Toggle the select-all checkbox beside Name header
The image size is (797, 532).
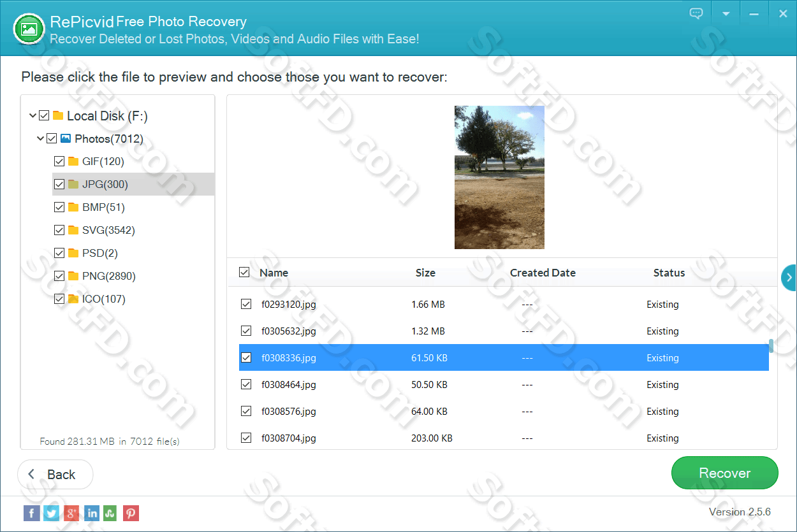click(x=244, y=272)
